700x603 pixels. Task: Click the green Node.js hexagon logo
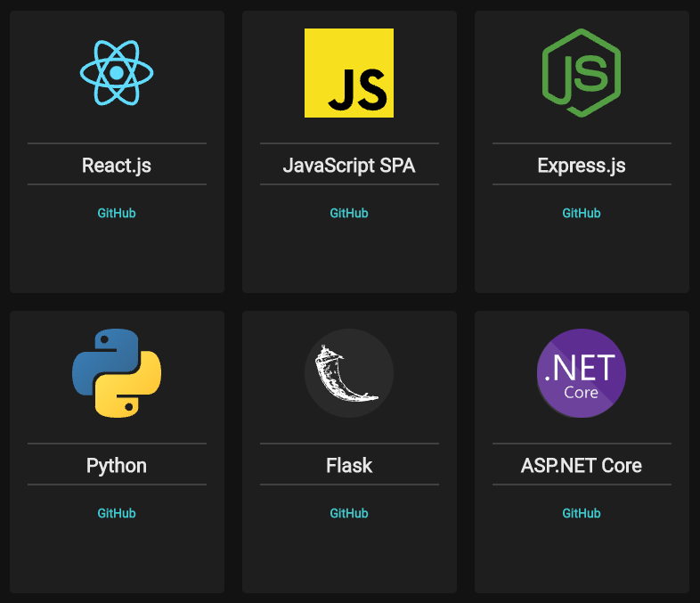582,73
